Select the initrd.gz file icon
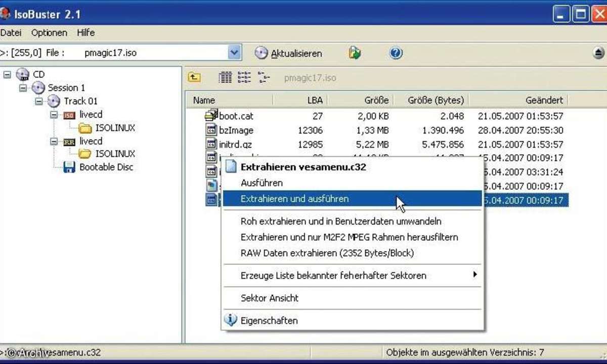 point(211,144)
